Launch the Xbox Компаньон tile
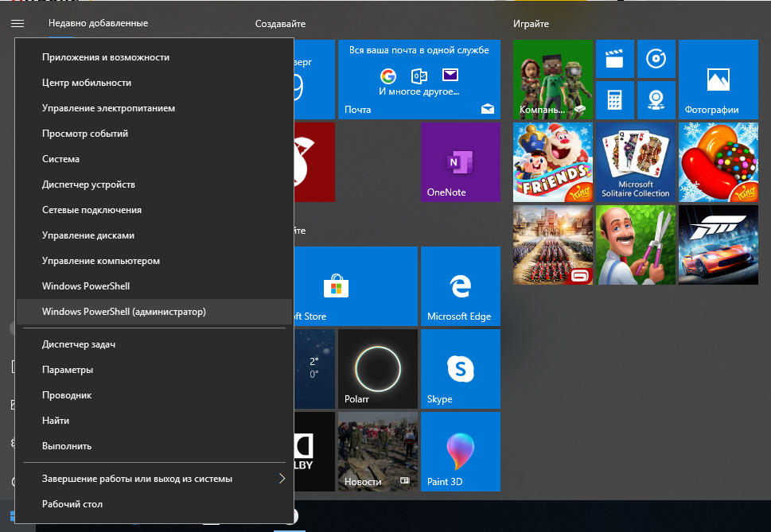The height and width of the screenshot is (532, 771). (x=553, y=80)
